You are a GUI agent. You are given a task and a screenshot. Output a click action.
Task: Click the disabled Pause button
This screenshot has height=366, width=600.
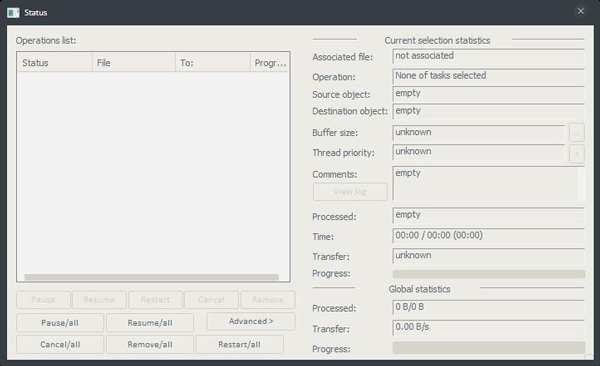43,299
